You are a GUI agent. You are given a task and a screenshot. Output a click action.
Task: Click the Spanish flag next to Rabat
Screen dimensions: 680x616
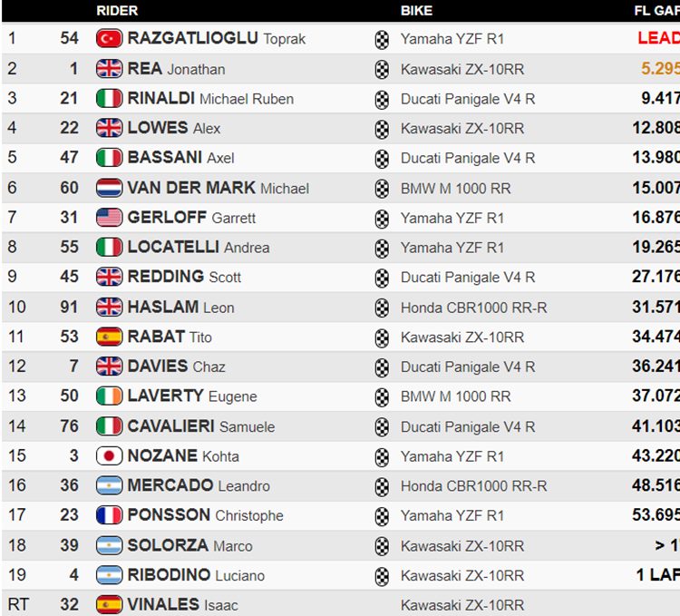[x=109, y=337]
